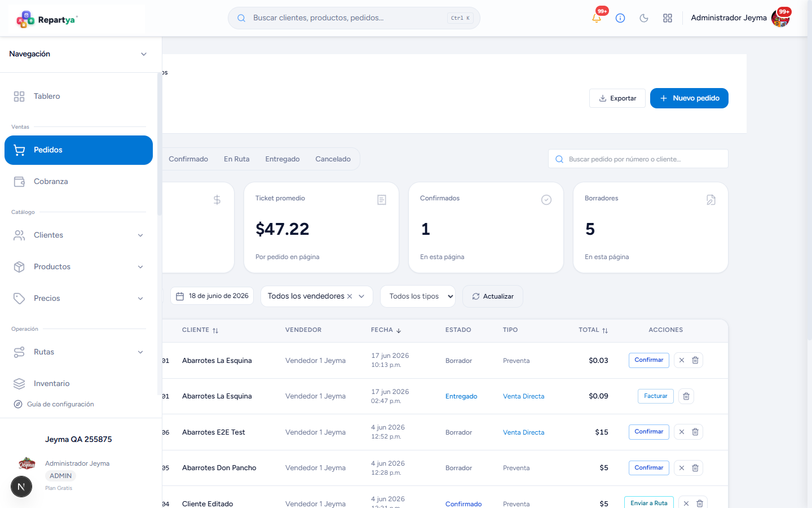812x508 pixels.
Task: Expand the Clientes submenu
Action: pos(140,235)
